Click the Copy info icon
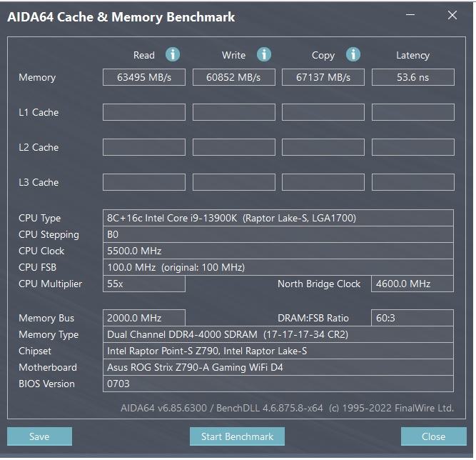Image resolution: width=476 pixels, height=460 pixels. coord(353,55)
